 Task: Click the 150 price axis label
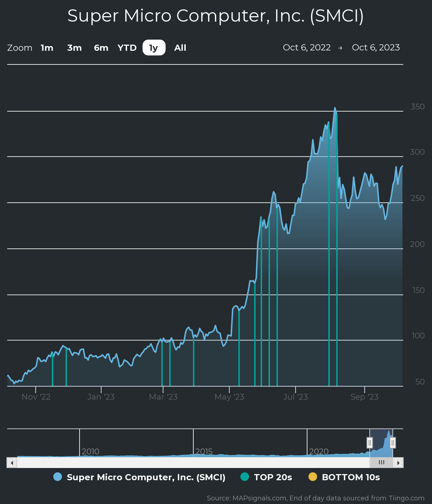tap(418, 290)
